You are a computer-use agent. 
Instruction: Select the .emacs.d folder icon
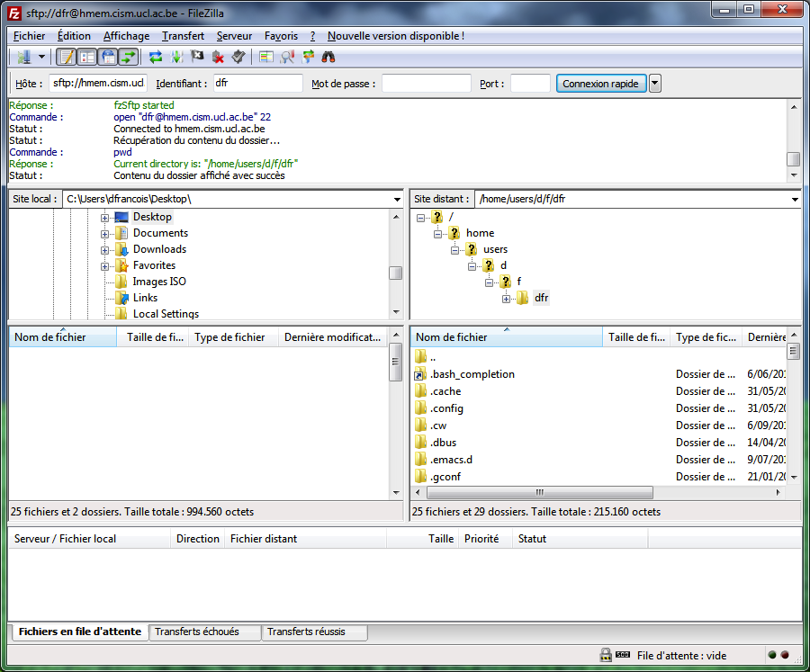[420, 459]
